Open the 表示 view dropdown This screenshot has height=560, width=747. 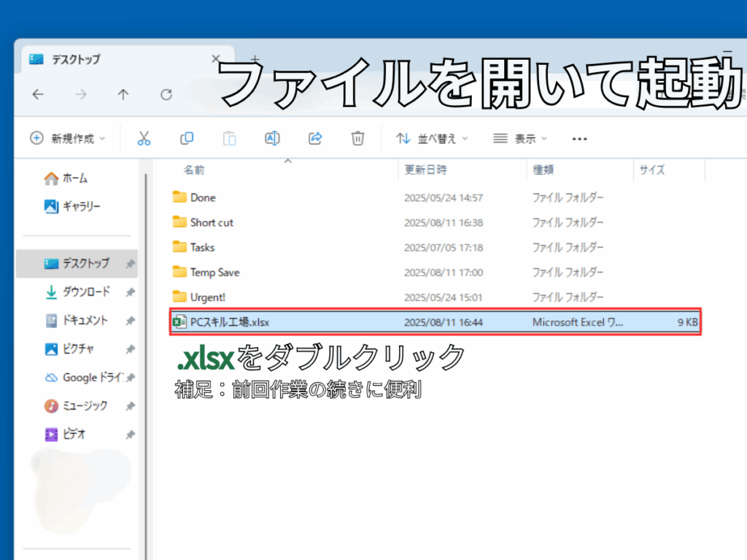519,139
